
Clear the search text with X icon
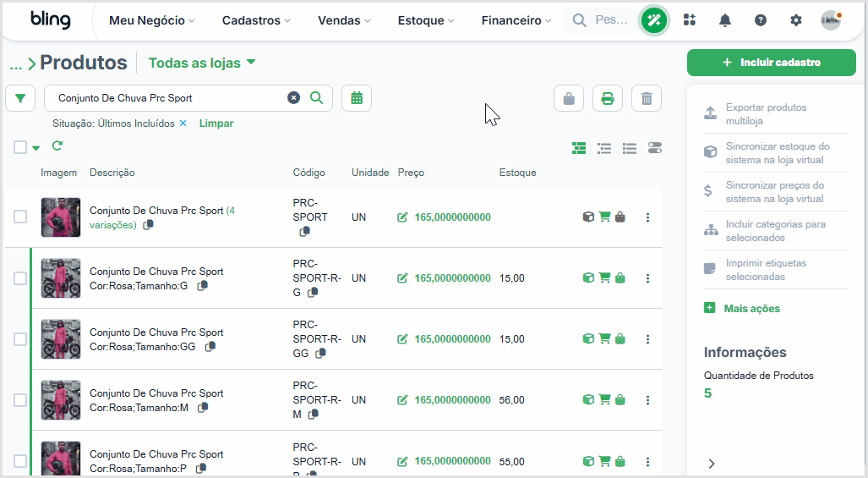point(293,98)
